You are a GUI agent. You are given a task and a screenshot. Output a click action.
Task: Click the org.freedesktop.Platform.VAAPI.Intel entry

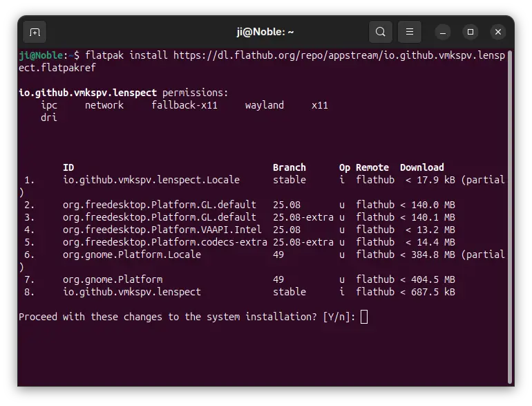coord(159,230)
